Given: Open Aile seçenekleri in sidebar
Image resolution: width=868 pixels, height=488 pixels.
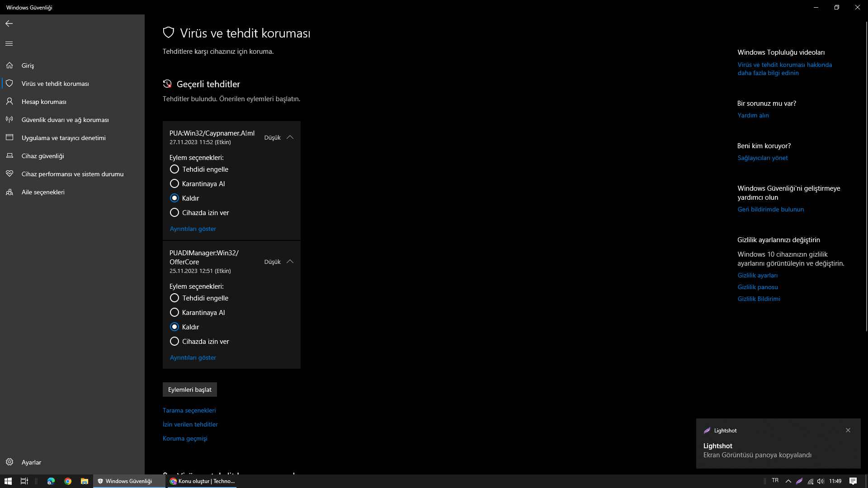Looking at the screenshot, I should [x=43, y=192].
